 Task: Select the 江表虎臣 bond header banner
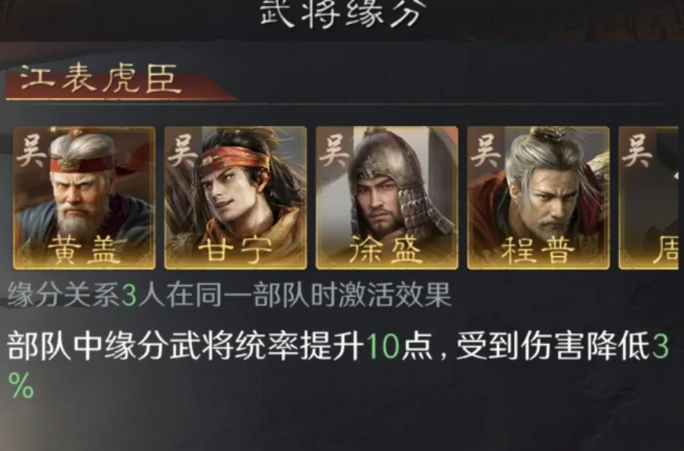[120, 82]
